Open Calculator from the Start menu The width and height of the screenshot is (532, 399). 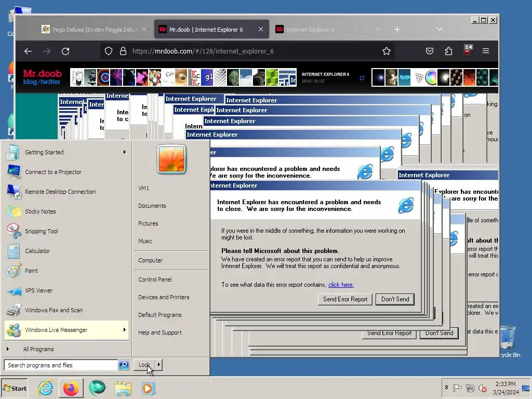coord(67,251)
